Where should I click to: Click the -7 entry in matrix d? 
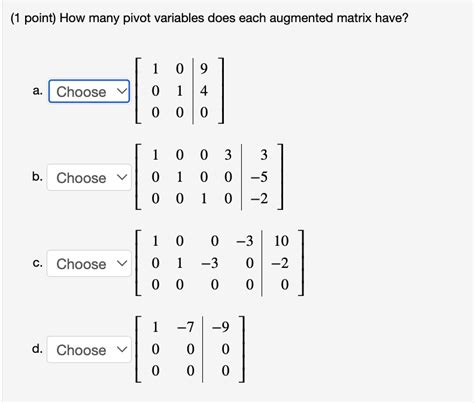tap(186, 327)
